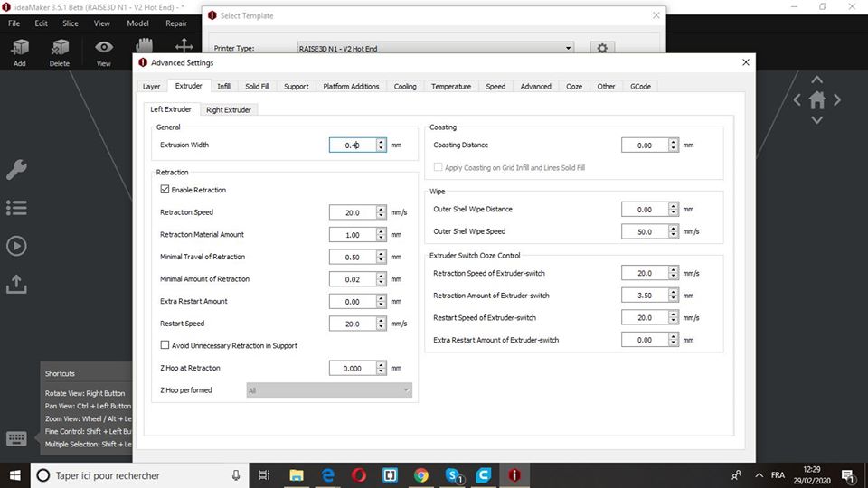Viewport: 868px width, 488px height.
Task: Click the spinner arrows of Extrusion Width
Action: tap(381, 145)
